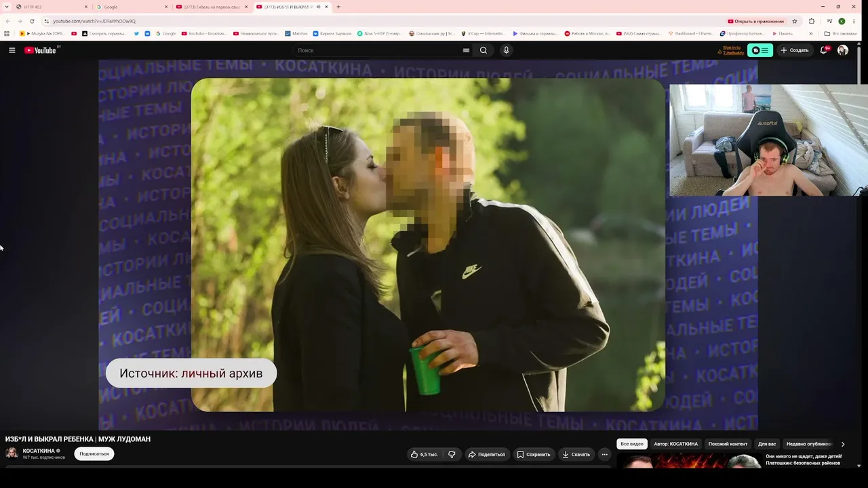Screen dimensions: 868x488
Task: Bookmark this page with the star
Action: 795,21
